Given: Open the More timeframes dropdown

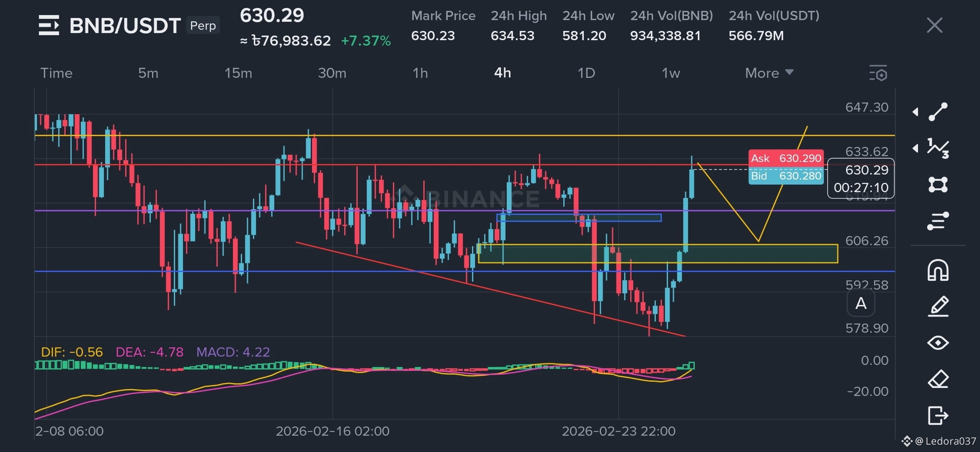Looking at the screenshot, I should pos(769,73).
